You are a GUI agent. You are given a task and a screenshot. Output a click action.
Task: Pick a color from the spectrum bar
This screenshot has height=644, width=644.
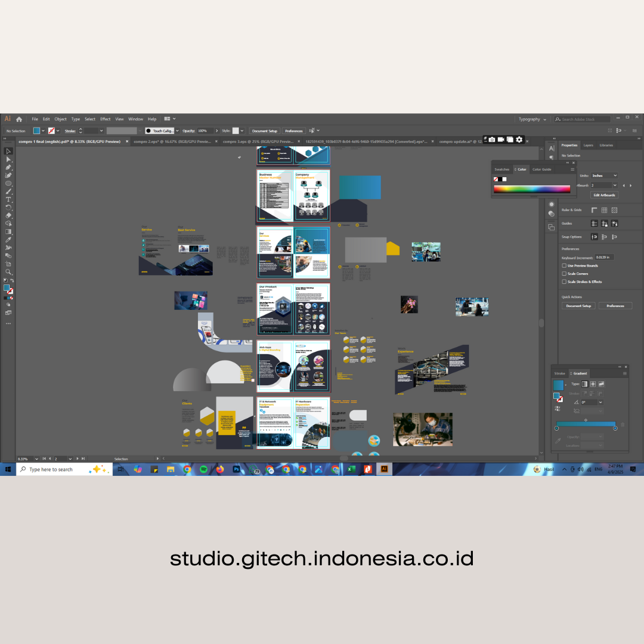(x=531, y=189)
